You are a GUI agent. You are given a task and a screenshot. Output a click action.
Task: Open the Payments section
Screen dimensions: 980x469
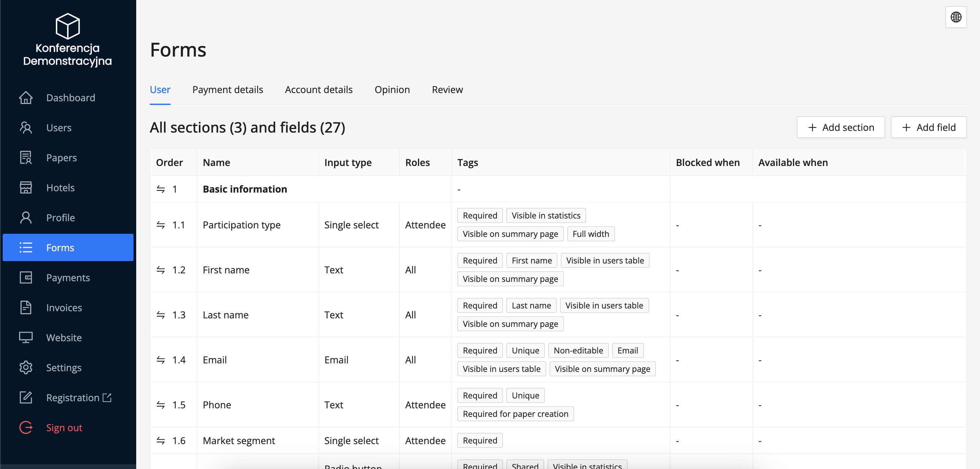pyautogui.click(x=68, y=277)
